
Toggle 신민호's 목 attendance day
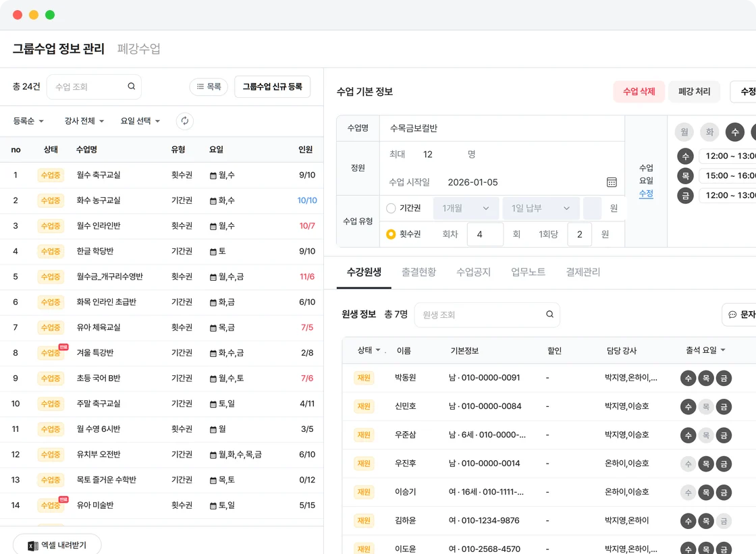tap(706, 406)
